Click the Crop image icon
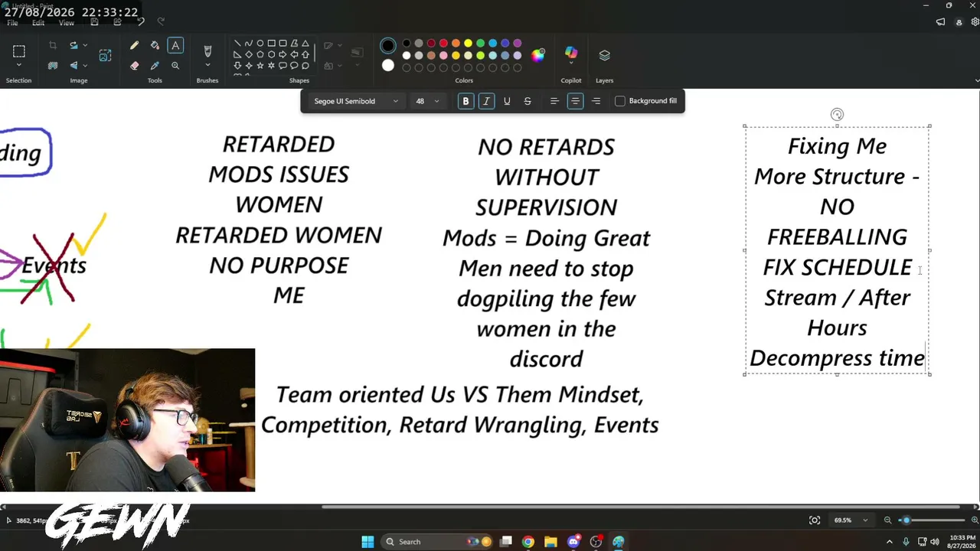The width and height of the screenshot is (980, 551). coord(53,46)
